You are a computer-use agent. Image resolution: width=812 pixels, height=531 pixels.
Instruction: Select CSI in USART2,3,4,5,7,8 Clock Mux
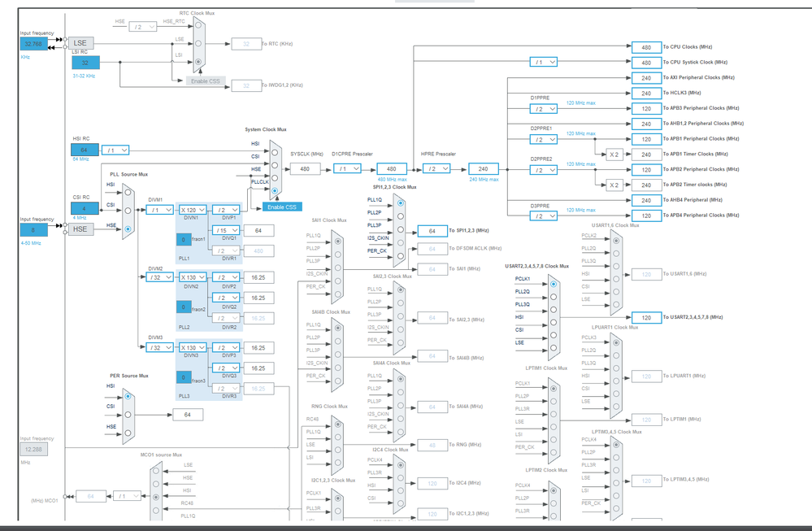pos(554,335)
